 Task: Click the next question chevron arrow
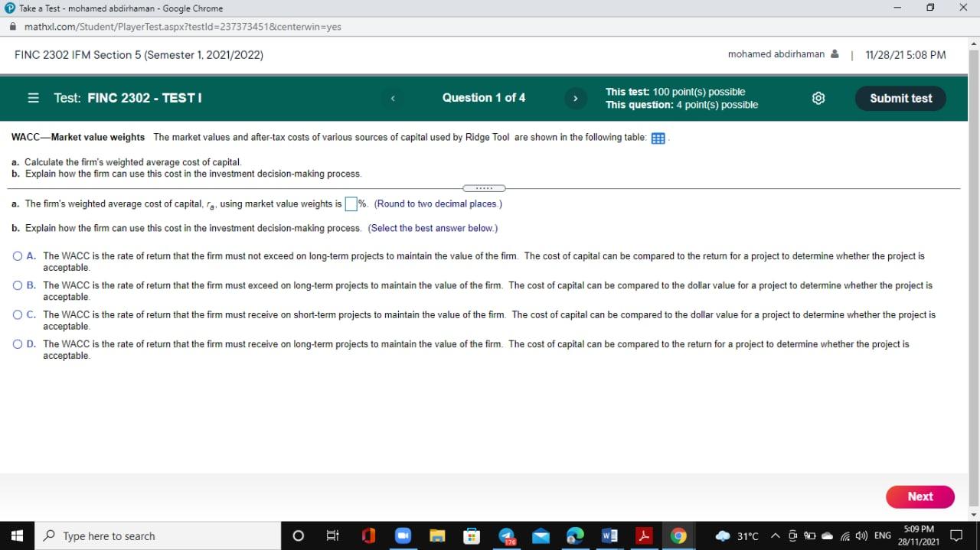coord(575,98)
